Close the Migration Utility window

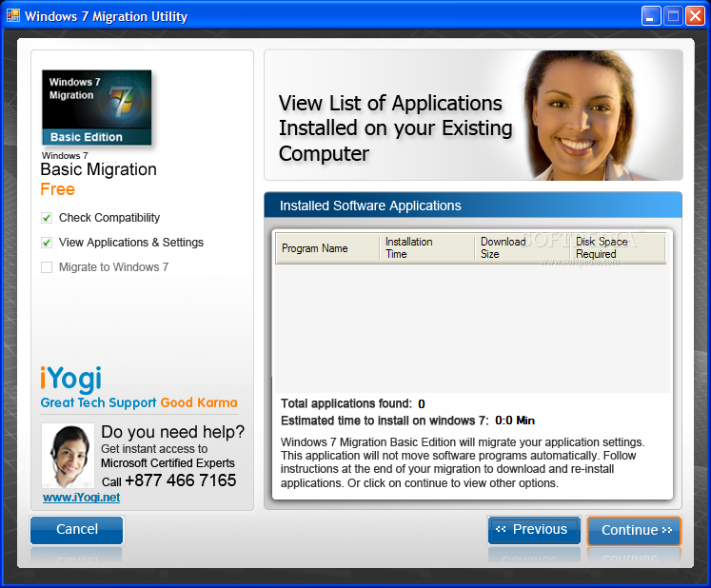point(695,16)
